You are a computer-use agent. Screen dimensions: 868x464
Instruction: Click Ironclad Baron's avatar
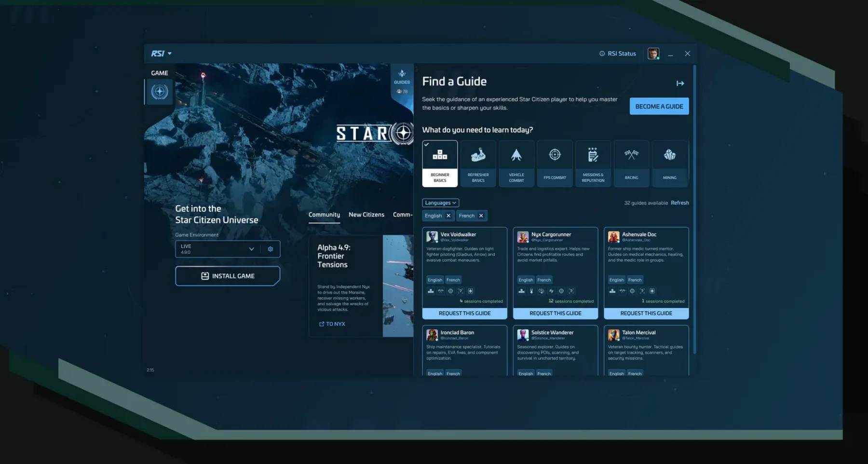432,335
